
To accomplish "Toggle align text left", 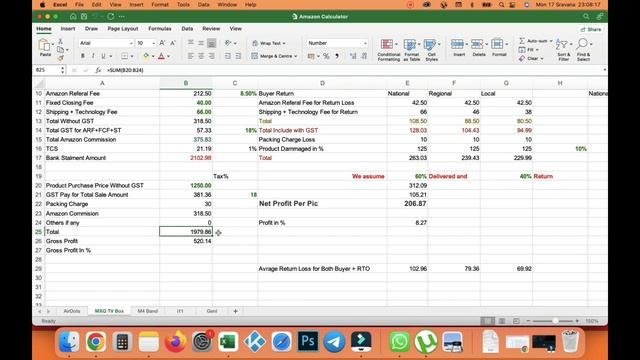I will [x=191, y=56].
